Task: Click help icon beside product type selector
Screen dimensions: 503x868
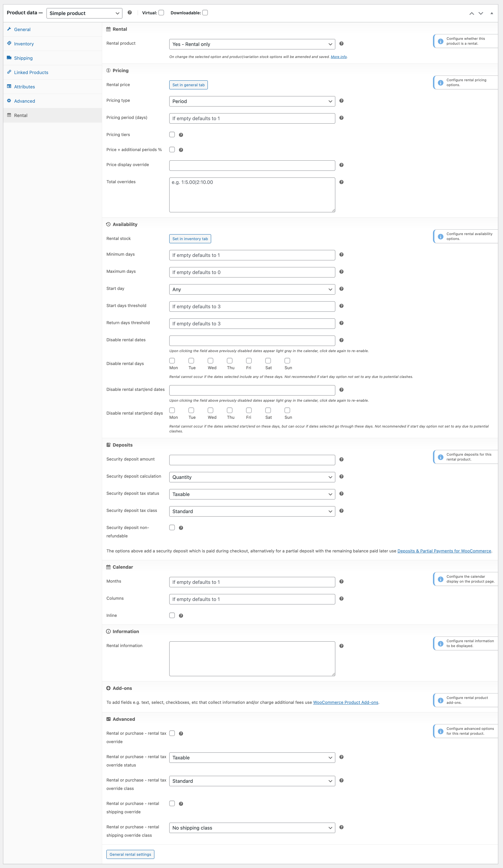Action: (x=130, y=13)
